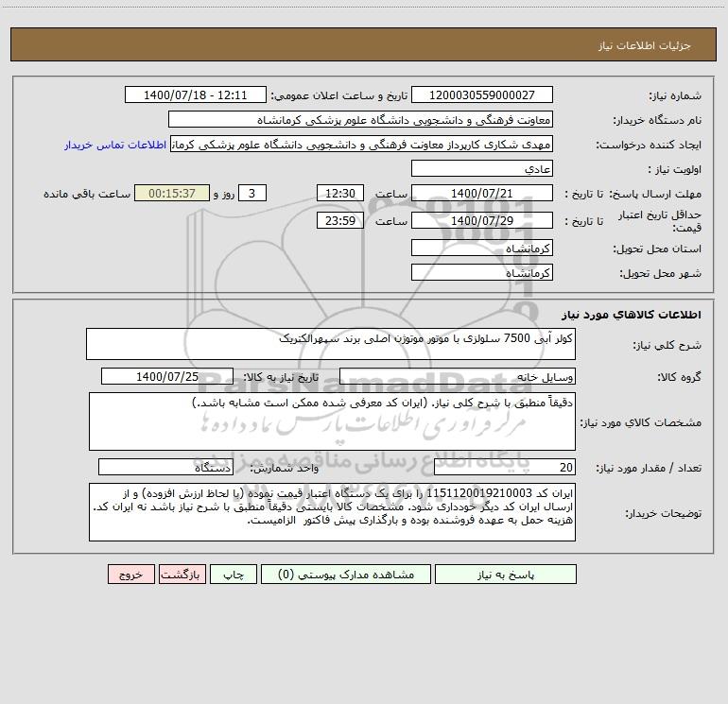Click unit of measure field دستگاه
The image size is (728, 704).
(165, 468)
